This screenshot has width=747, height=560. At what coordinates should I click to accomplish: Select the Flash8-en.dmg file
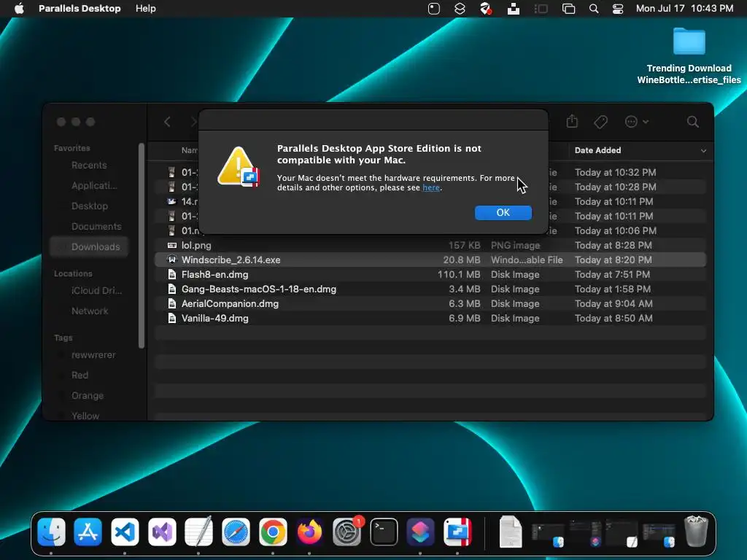[x=430, y=275]
